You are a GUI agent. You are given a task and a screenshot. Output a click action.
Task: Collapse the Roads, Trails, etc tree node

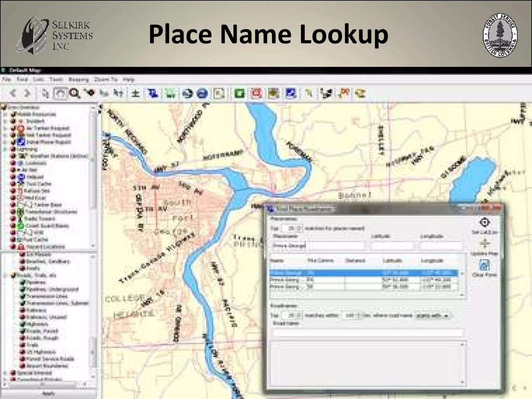tap(4, 275)
